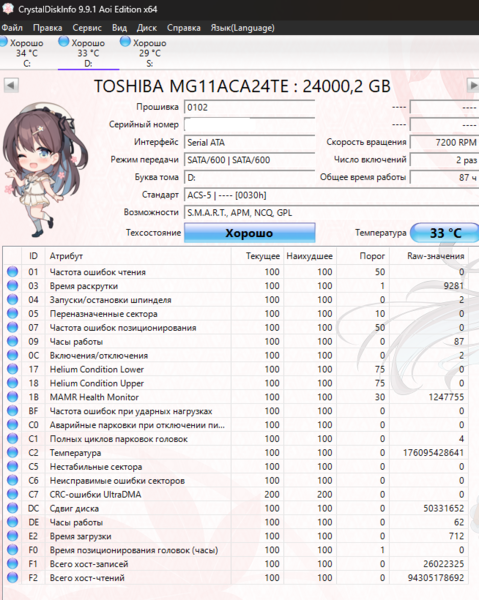Click the Возможности field S.M.A.R.T., APM
The image size is (479, 600).
click(331, 213)
